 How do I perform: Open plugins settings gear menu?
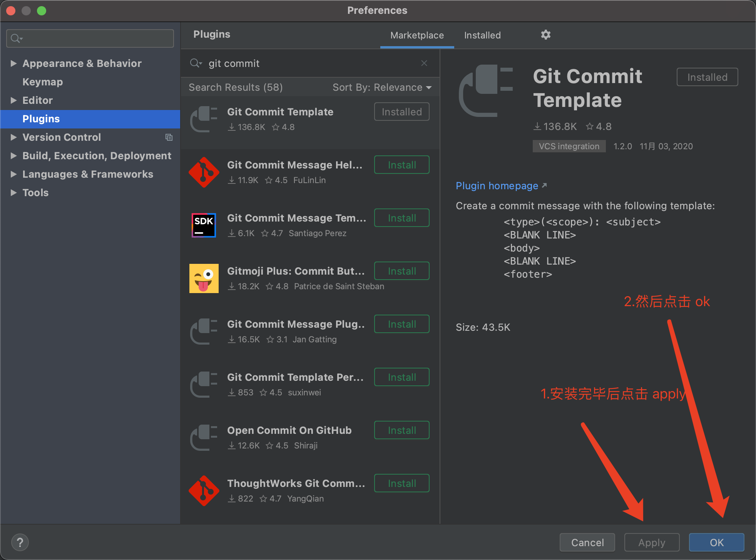(x=545, y=35)
